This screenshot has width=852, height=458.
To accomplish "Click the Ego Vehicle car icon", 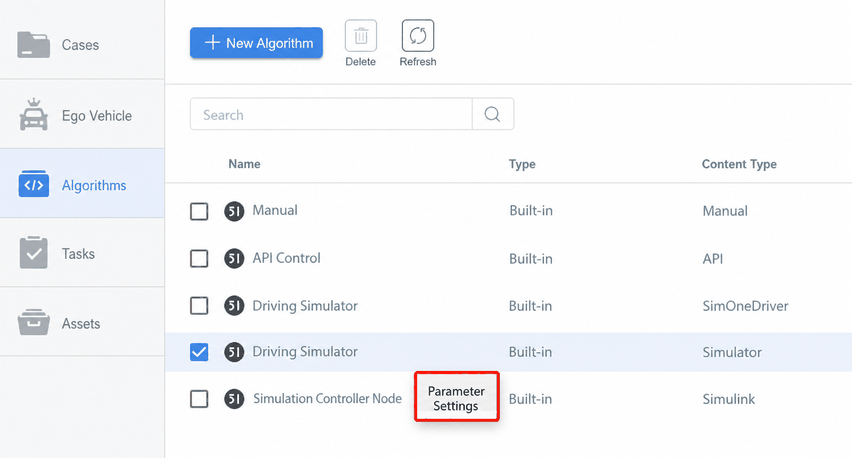I will click(34, 115).
